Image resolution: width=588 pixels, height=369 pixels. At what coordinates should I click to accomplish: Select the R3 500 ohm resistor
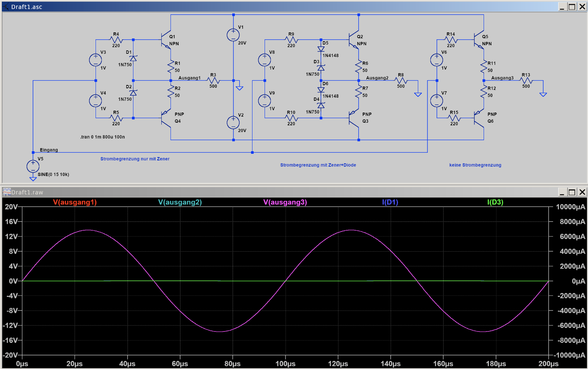click(213, 81)
